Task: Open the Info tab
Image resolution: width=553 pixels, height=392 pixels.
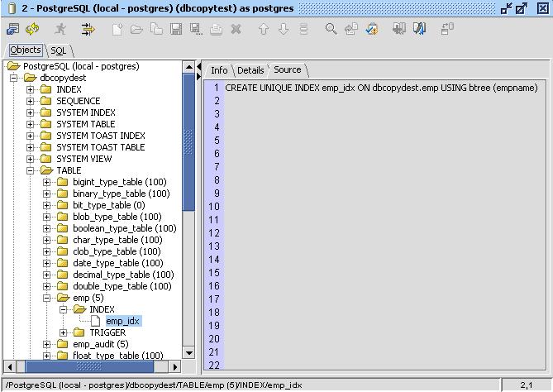Action: [219, 70]
